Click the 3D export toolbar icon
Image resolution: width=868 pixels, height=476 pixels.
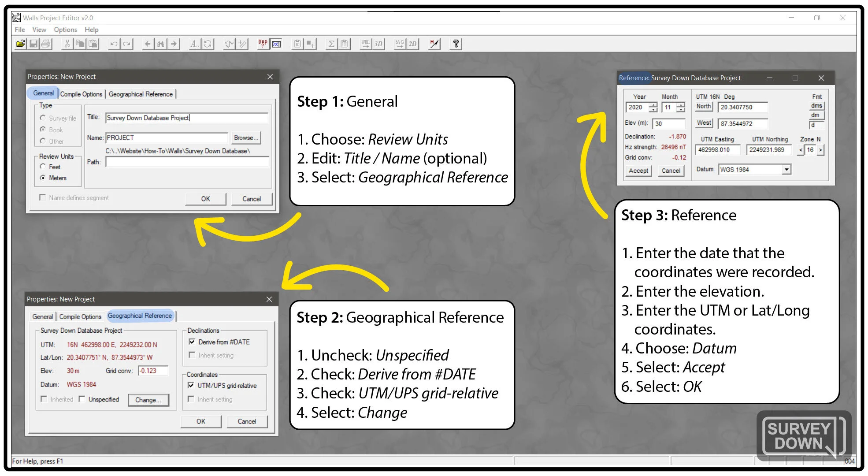point(378,44)
